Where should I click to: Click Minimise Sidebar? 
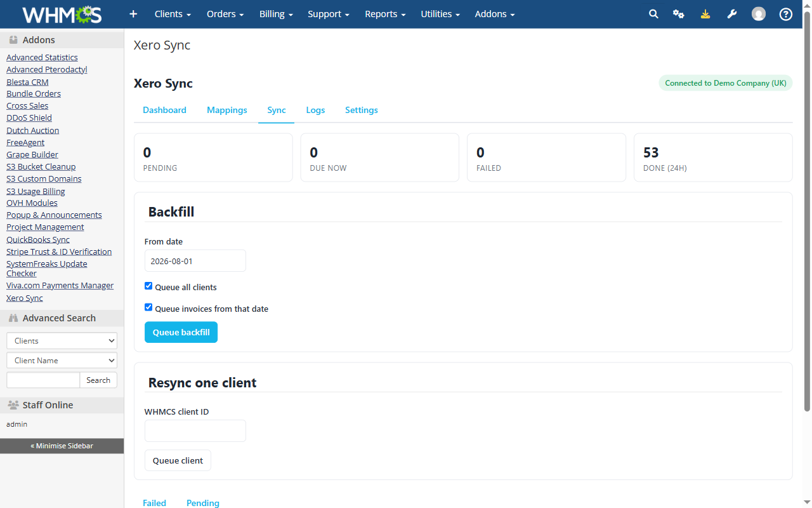click(x=62, y=446)
